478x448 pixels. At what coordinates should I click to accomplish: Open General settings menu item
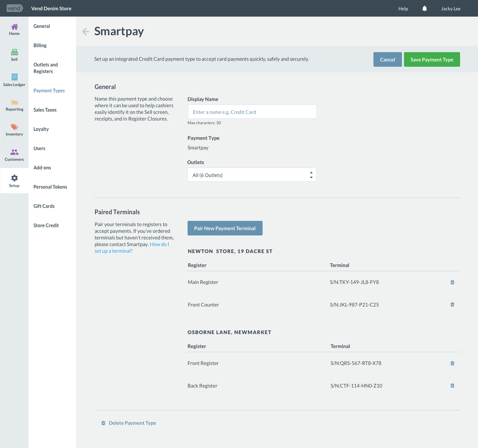(42, 26)
